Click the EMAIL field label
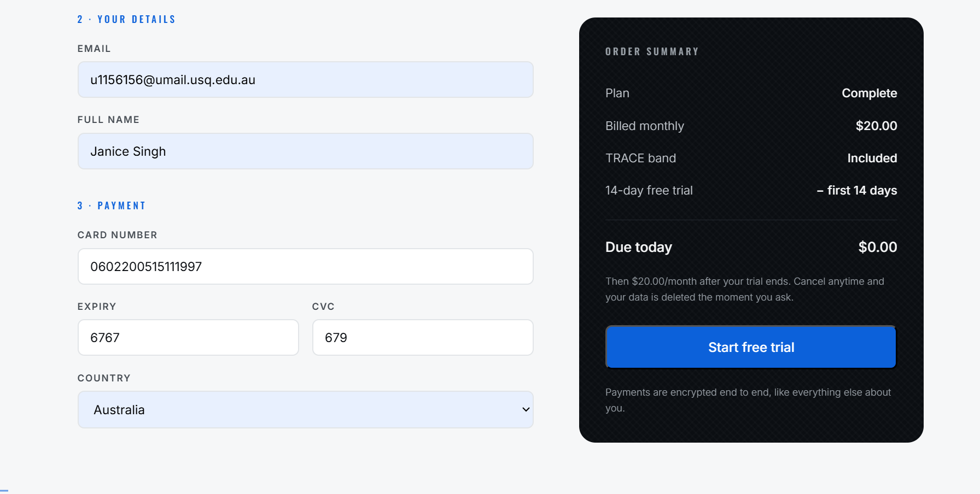 [x=94, y=49]
